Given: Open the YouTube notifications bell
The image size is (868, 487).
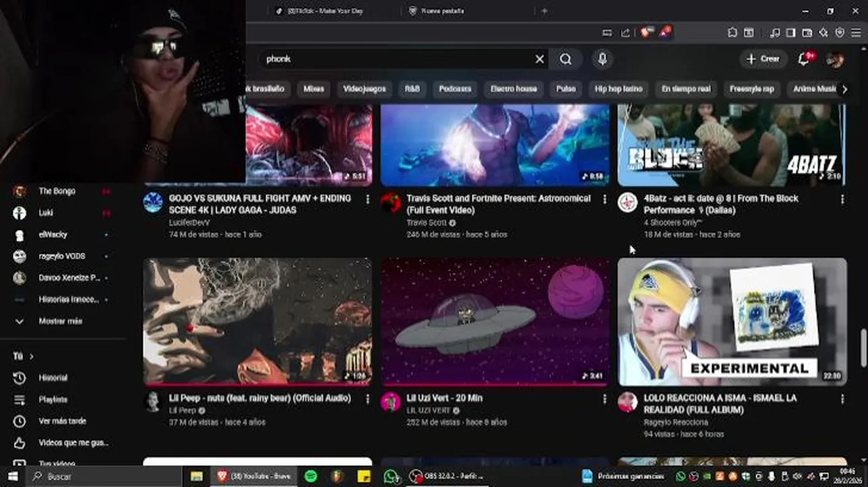Looking at the screenshot, I should tap(804, 60).
